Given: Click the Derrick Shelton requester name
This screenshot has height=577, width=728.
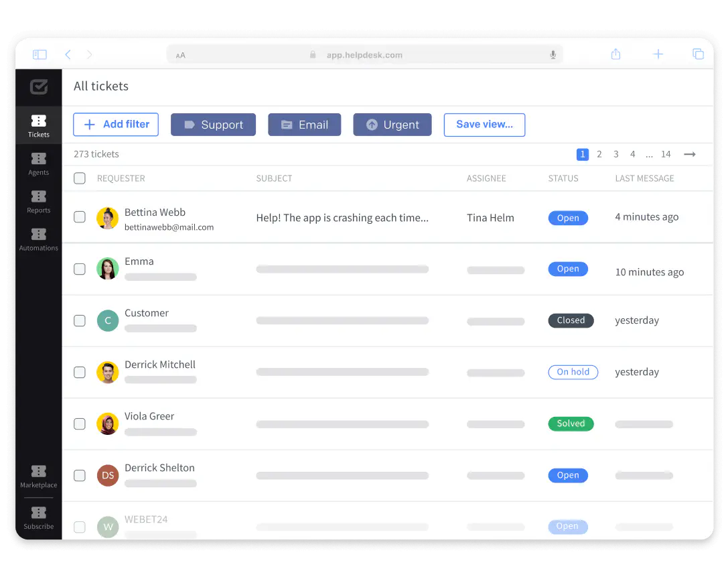Looking at the screenshot, I should point(159,468).
